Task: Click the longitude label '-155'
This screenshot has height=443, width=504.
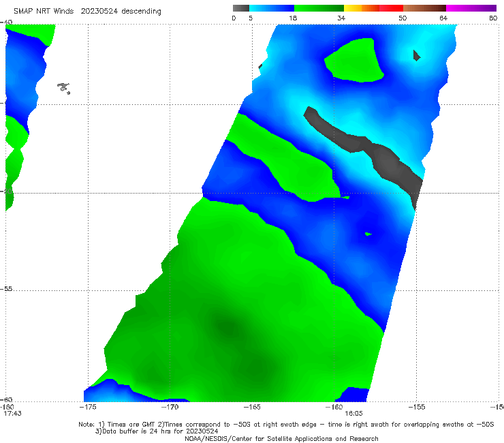Action: pyautogui.click(x=417, y=407)
